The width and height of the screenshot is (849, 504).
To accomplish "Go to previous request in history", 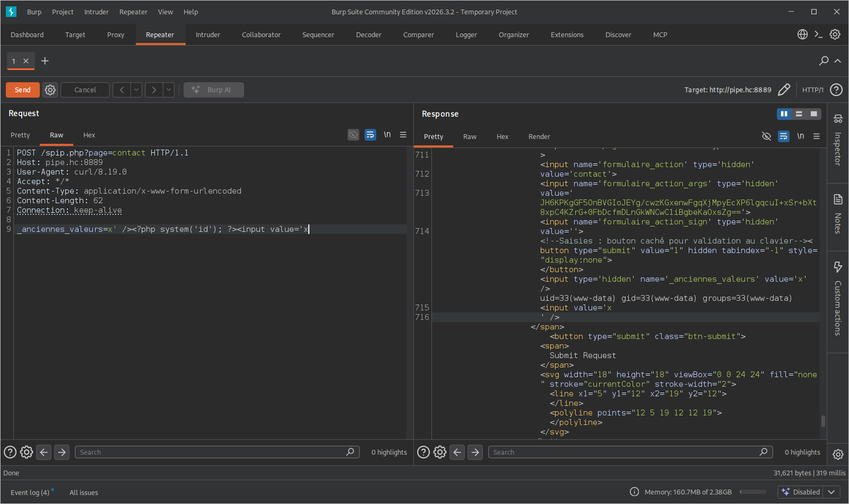I will pyautogui.click(x=122, y=90).
